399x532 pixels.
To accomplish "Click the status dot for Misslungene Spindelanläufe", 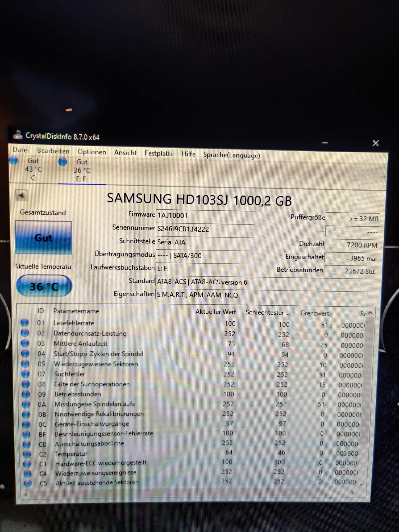I will coord(26,404).
